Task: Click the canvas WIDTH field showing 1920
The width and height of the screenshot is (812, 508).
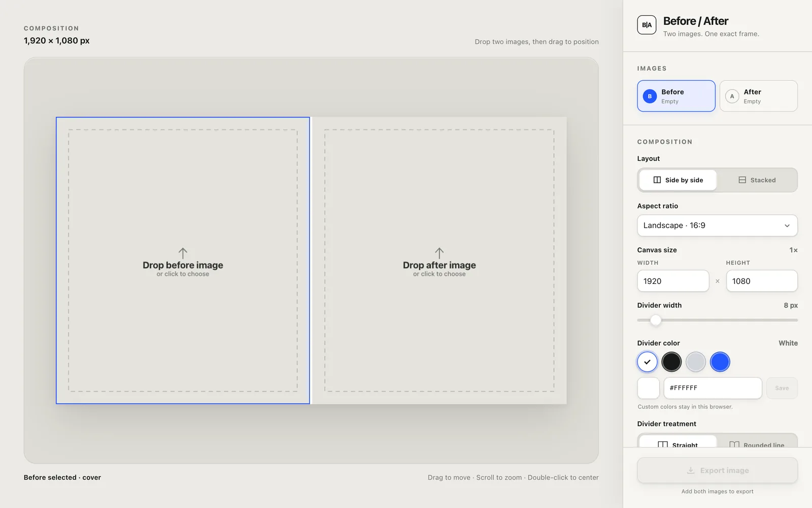Action: 673,281
